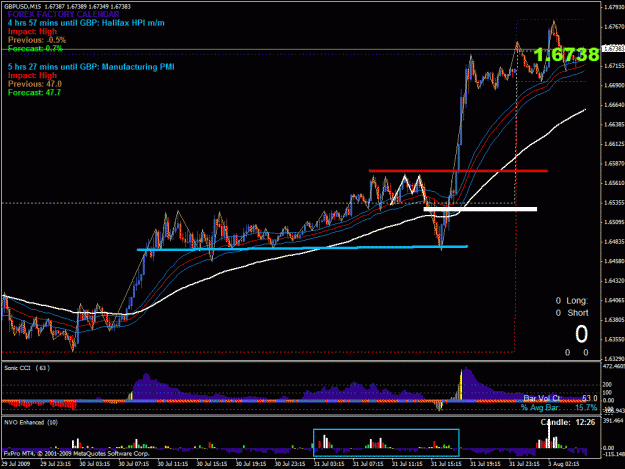Select the 'Forecast: 47.7' line
The image size is (625, 469).
coord(34,92)
